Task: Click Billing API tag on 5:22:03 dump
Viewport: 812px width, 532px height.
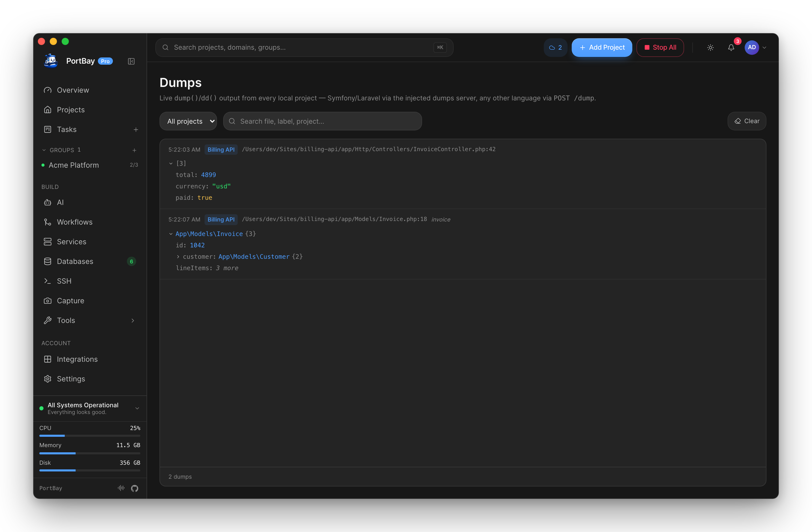Action: 221,149
